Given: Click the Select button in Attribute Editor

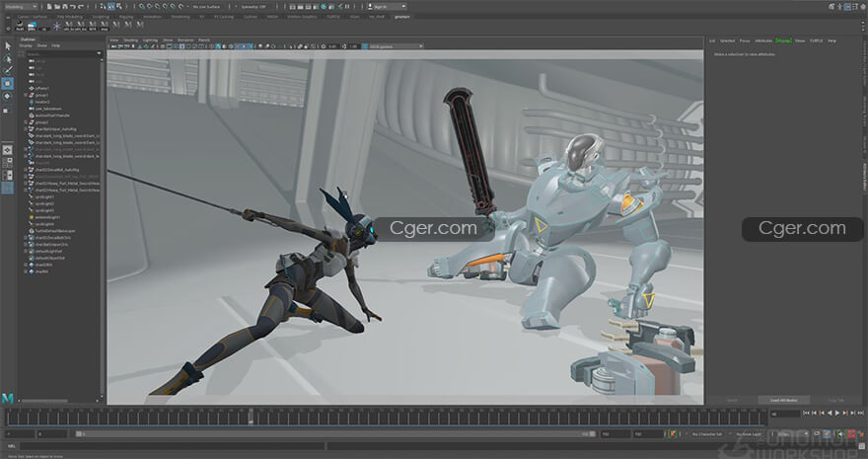Looking at the screenshot, I should pyautogui.click(x=732, y=400).
